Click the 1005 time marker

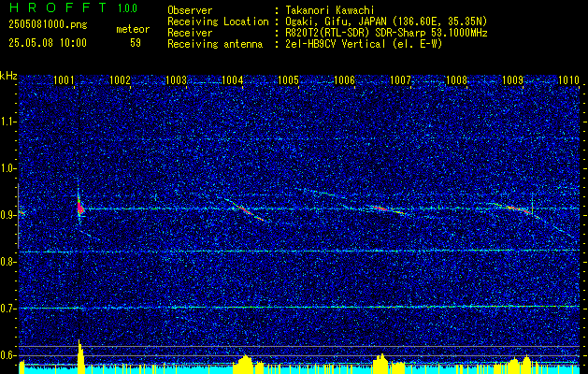289,79
